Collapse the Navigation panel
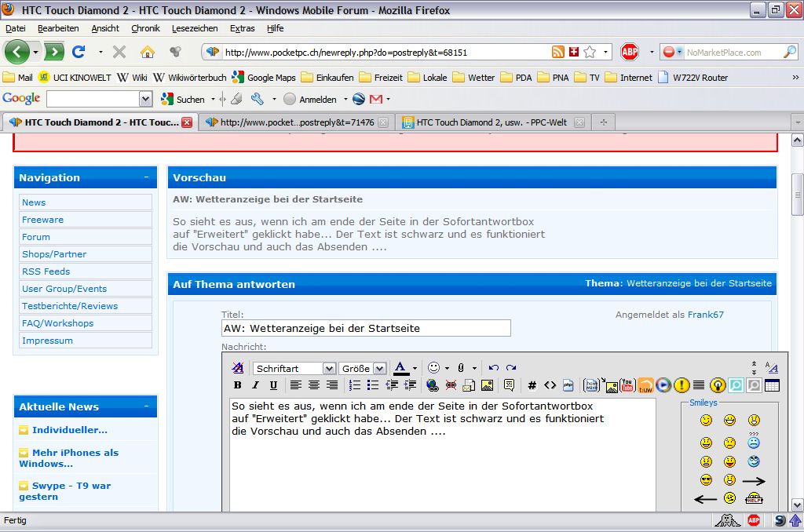 click(146, 177)
